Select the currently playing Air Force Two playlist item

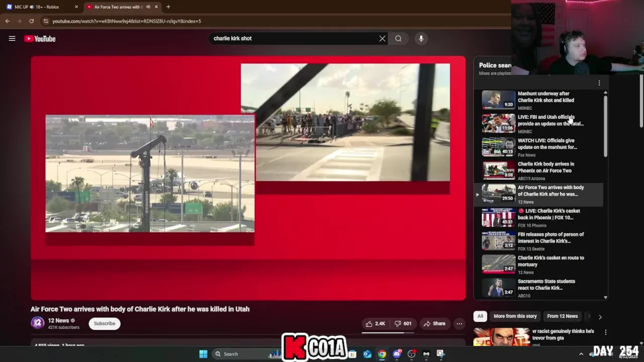(538, 194)
